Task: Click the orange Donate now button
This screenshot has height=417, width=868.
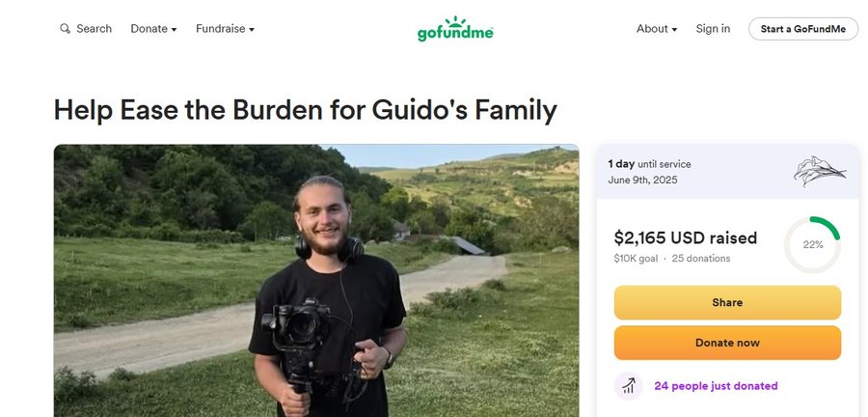Action: (x=727, y=343)
